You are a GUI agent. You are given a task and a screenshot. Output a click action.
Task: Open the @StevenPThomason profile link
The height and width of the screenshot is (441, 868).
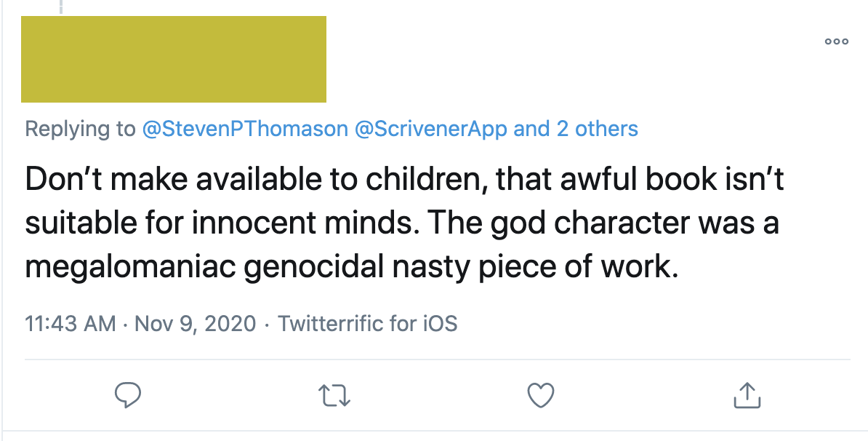coord(245,130)
